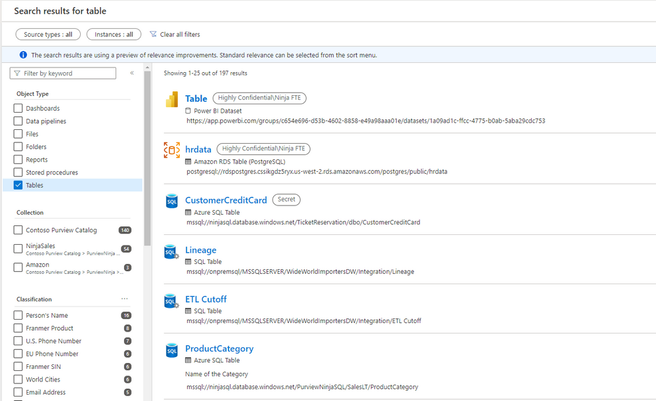Click the Amazon RDS icon beside hrdata
The width and height of the screenshot is (656, 401).
click(x=172, y=150)
